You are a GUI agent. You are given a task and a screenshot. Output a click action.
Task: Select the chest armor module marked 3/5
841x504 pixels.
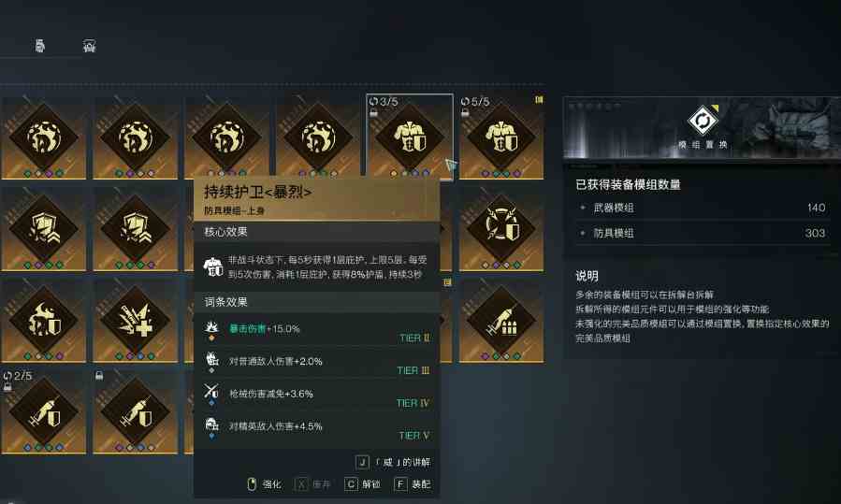pyautogui.click(x=409, y=137)
